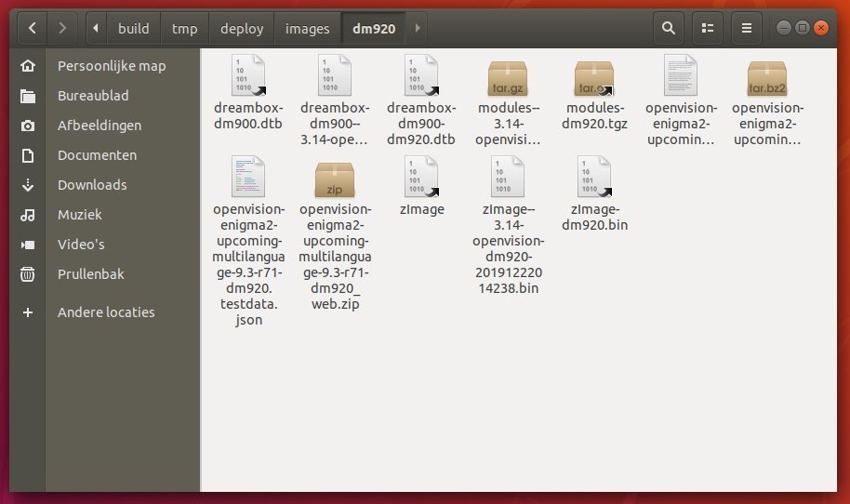850x504 pixels.
Task: Select the zImage-dm920.bin binary file
Action: tap(593, 179)
